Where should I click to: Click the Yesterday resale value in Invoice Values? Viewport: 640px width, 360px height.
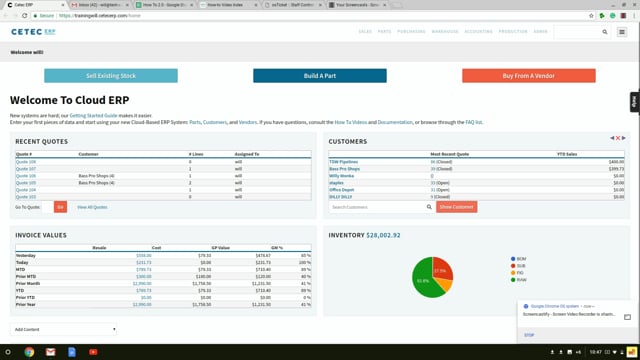[x=143, y=256]
